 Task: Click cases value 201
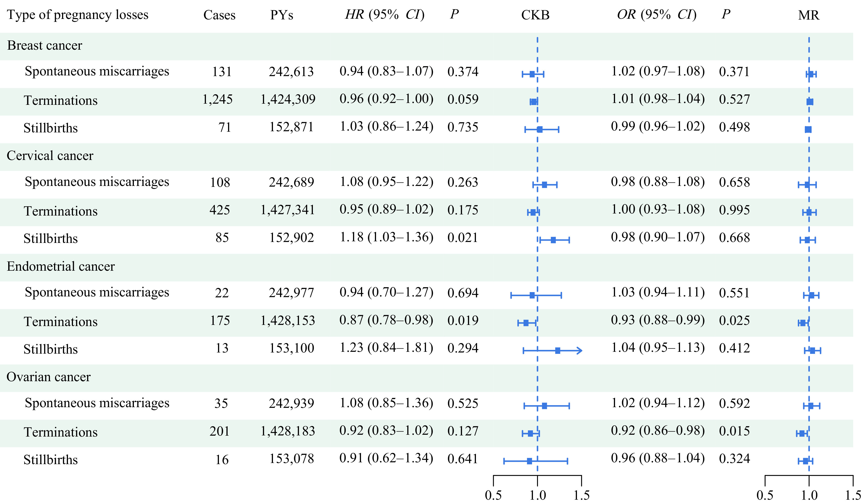click(220, 431)
